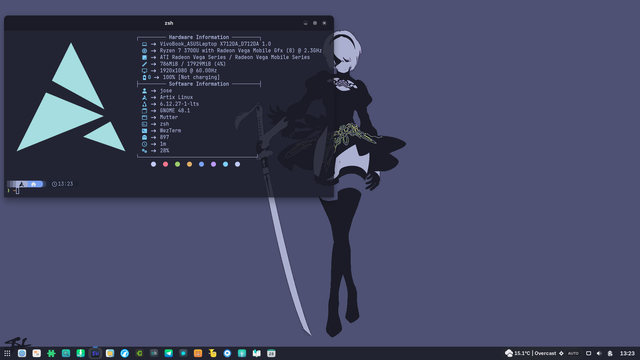The image size is (640, 360).
Task: Click the 'Software Information' heading
Action: coord(199,84)
